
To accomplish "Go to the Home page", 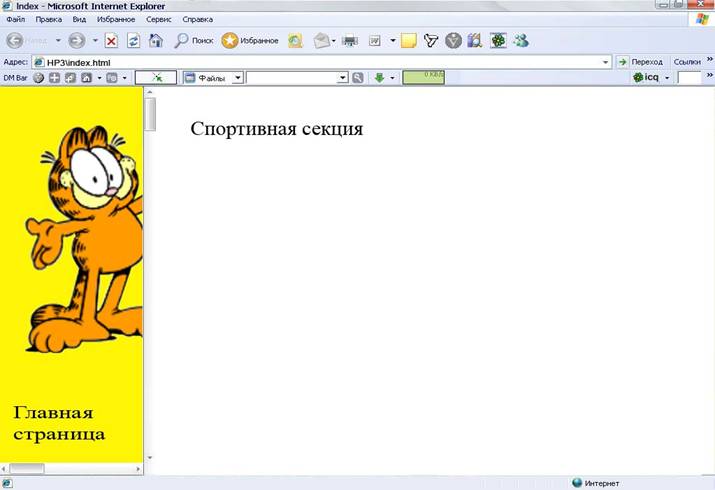I will 156,41.
